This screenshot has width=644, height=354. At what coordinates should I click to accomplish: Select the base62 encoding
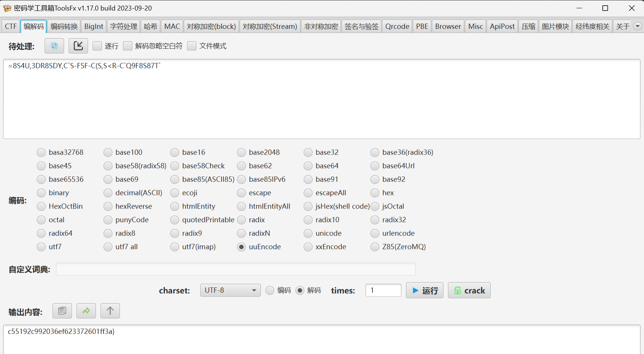241,166
